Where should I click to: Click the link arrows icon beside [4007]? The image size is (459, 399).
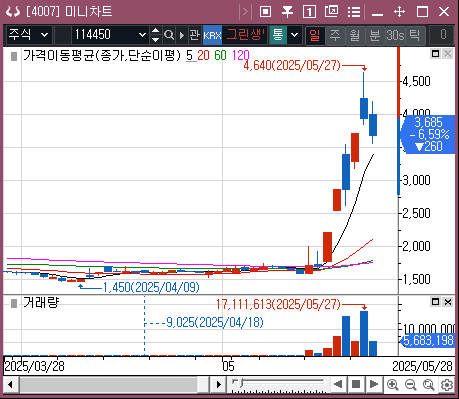(13, 12)
